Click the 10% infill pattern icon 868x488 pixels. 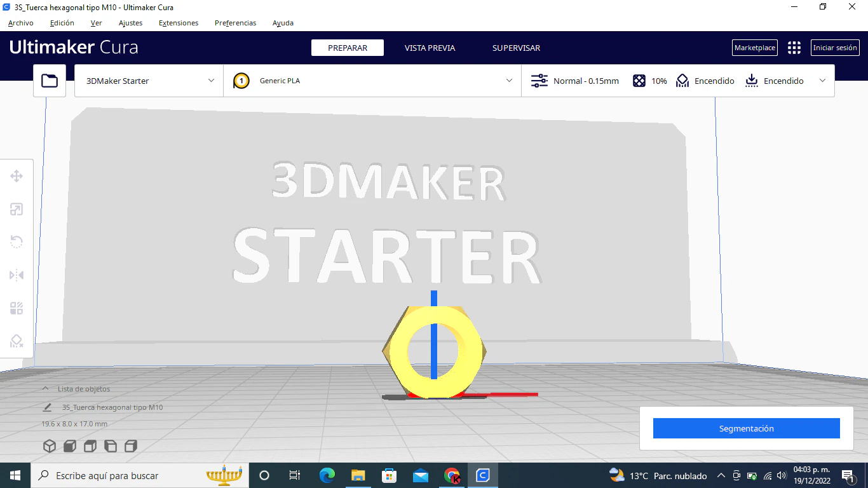pos(639,81)
